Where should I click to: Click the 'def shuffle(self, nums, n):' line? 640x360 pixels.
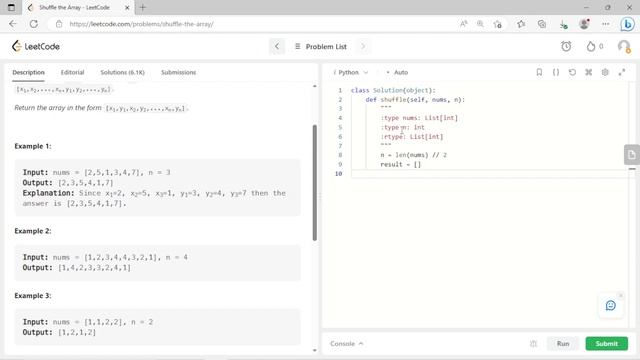click(x=415, y=100)
